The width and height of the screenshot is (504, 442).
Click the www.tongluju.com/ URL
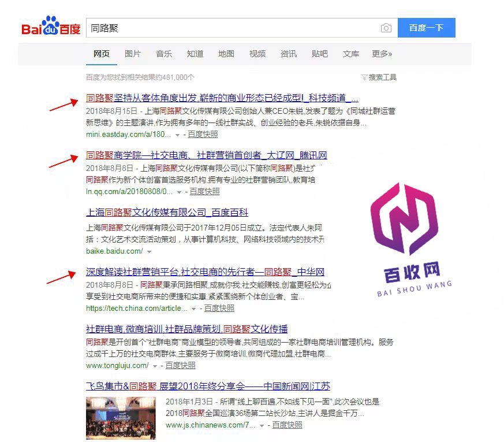click(x=117, y=365)
